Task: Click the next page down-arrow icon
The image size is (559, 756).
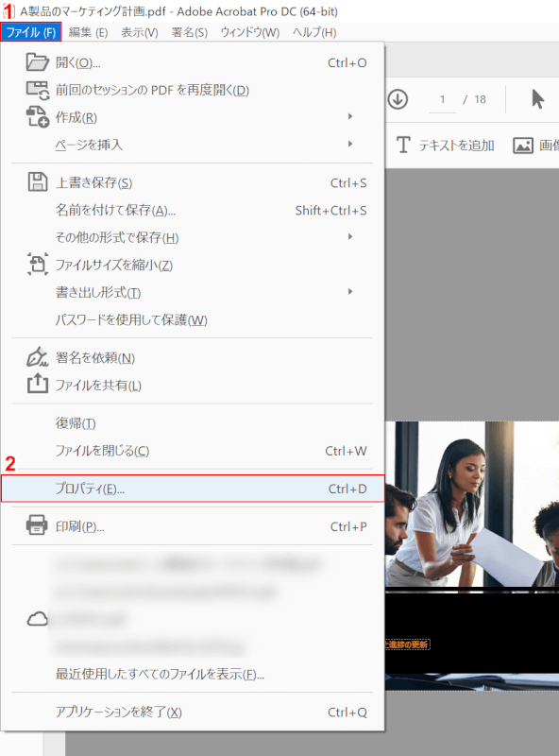Action: tap(398, 99)
